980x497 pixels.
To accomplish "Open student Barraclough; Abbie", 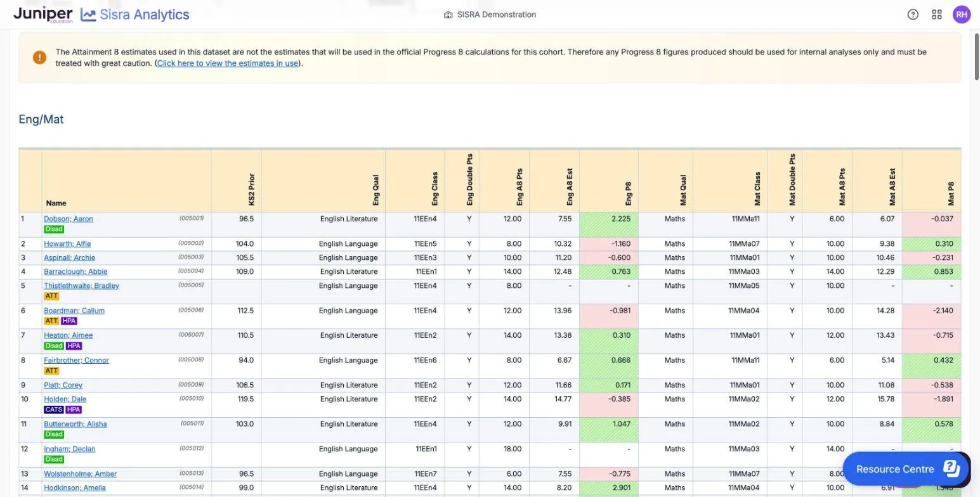I will click(75, 271).
